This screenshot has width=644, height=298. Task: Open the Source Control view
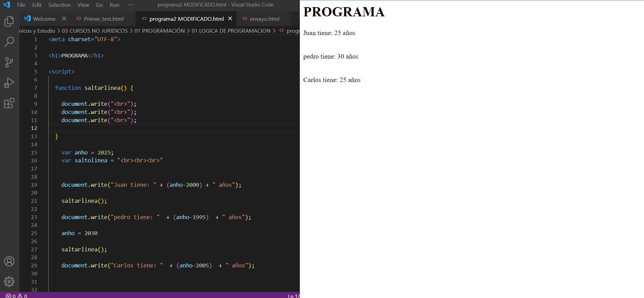click(9, 62)
